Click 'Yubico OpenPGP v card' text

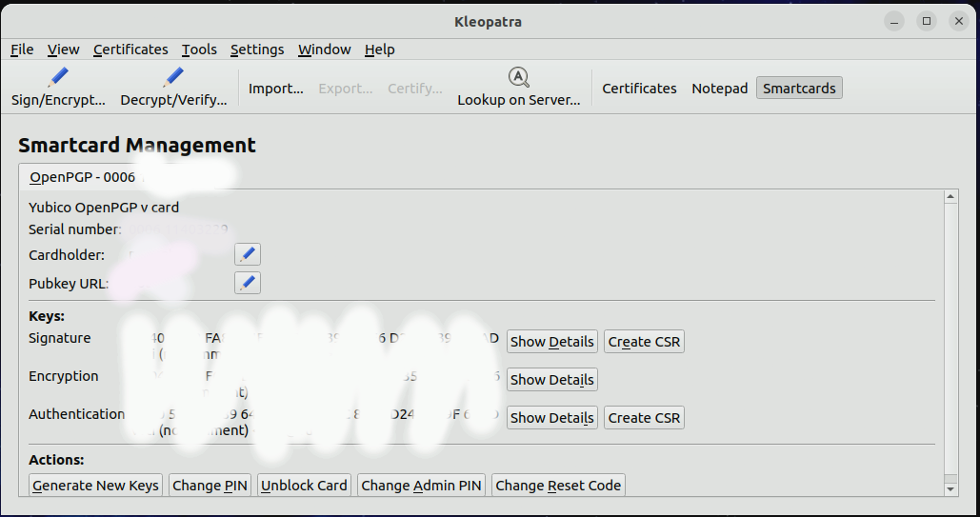click(104, 208)
